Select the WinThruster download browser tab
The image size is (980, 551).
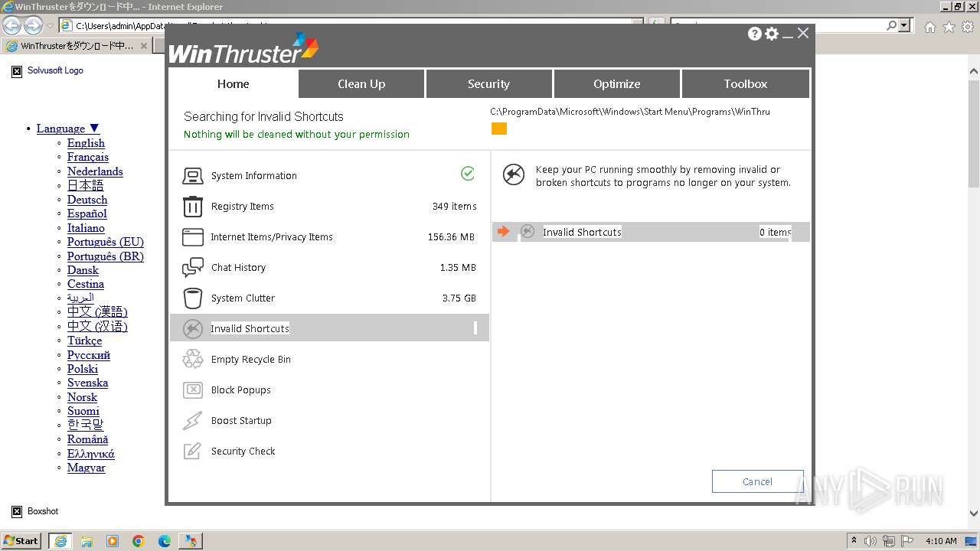[x=76, y=46]
